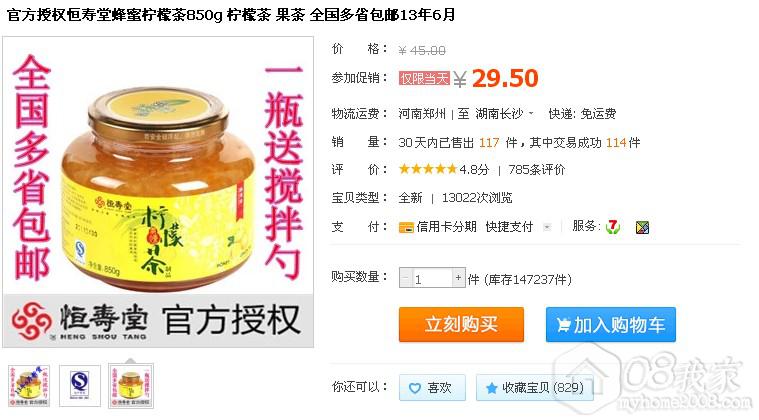Expand the 湖南长沙 destination dropdown
759x420 pixels.
tap(531, 114)
